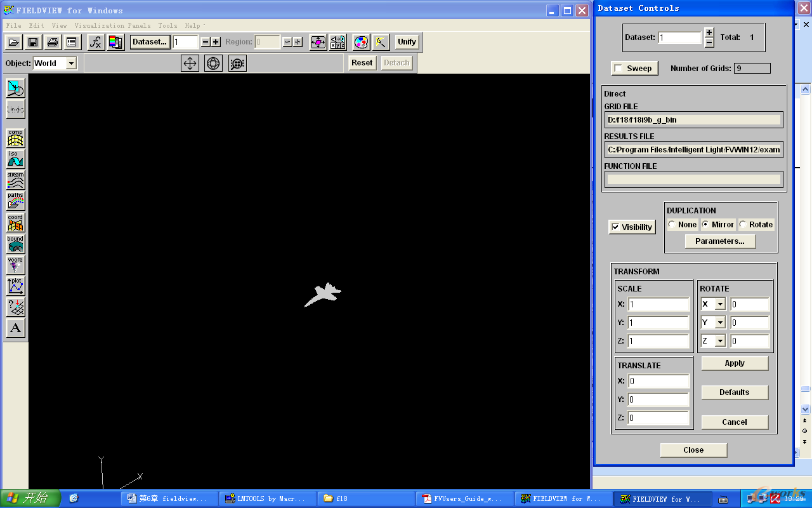Open the iso surface panel

(x=16, y=159)
